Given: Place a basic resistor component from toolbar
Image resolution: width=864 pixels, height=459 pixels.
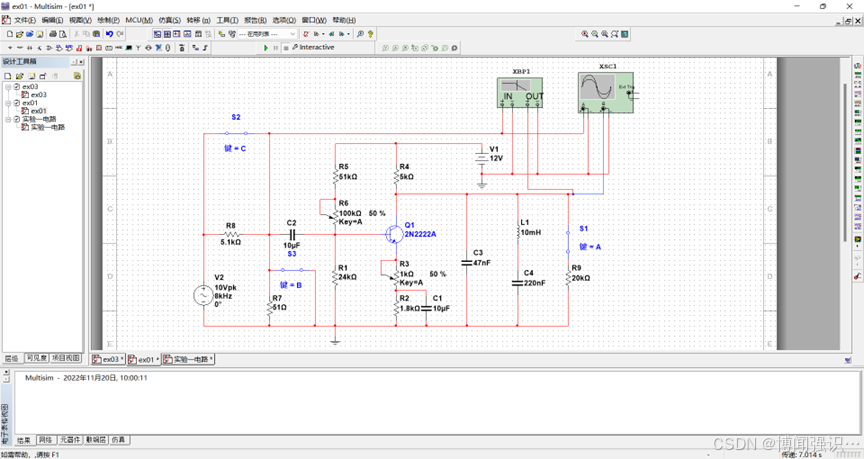Looking at the screenshot, I should pyautogui.click(x=20, y=48).
